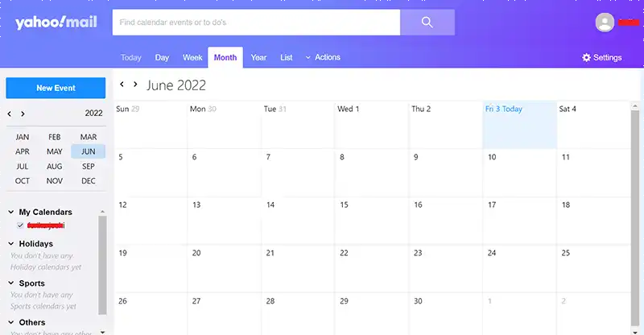Select the Sat 4 day cell
Screen dimensions: 644x335
(x=593, y=125)
